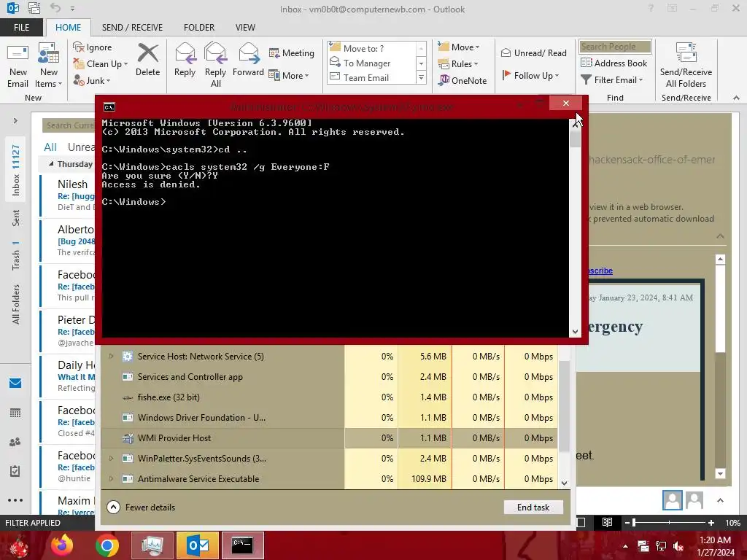Open Firefox from the taskbar

point(62,545)
